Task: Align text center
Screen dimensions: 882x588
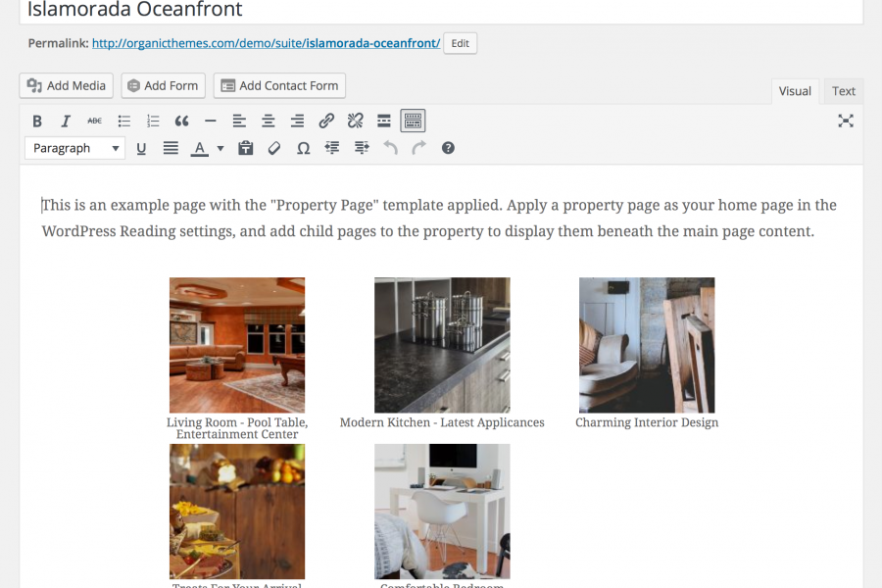Action: pos(269,121)
